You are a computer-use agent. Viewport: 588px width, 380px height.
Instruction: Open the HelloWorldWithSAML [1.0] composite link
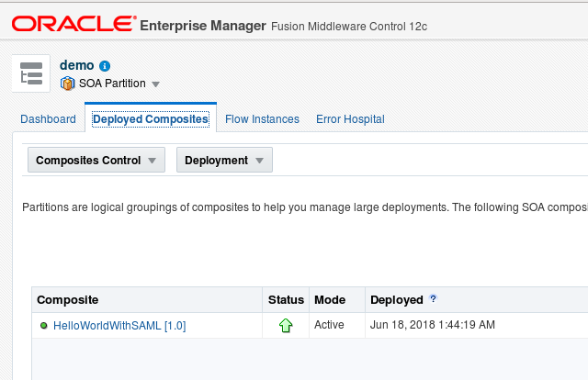click(x=119, y=326)
